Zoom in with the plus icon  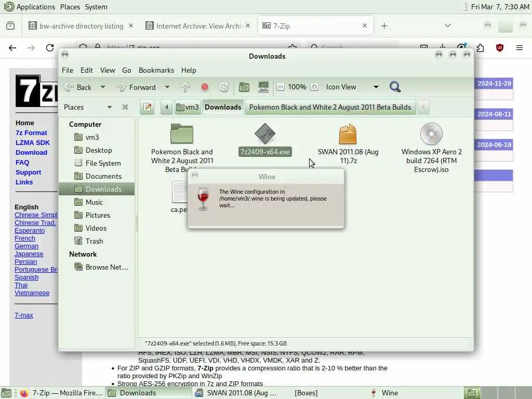pos(314,87)
